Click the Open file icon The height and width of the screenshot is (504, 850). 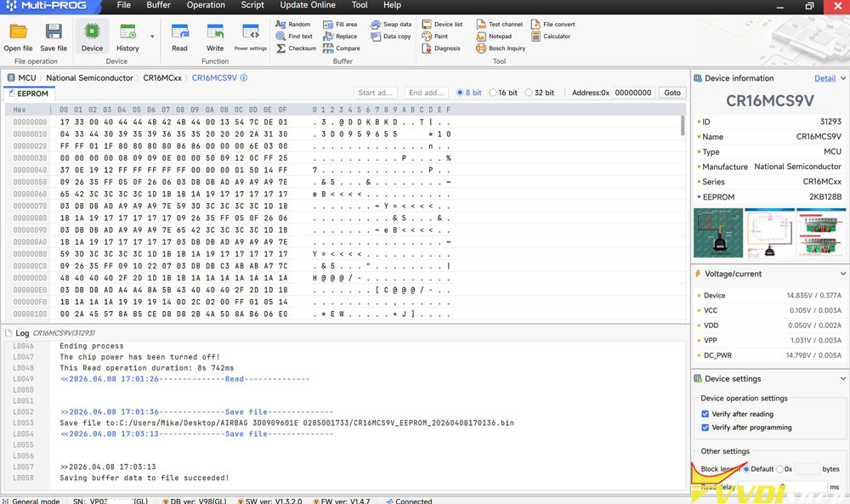point(18,32)
